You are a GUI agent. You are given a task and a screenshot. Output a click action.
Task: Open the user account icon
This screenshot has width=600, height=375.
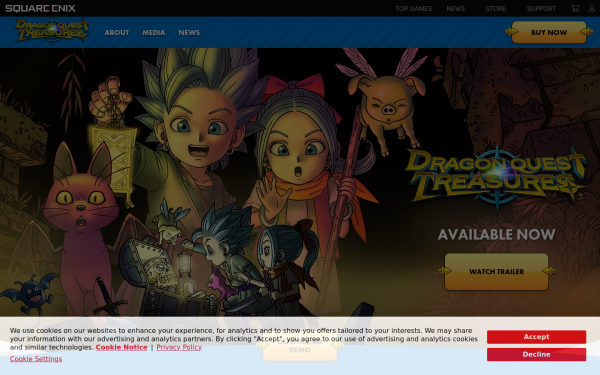(x=592, y=8)
